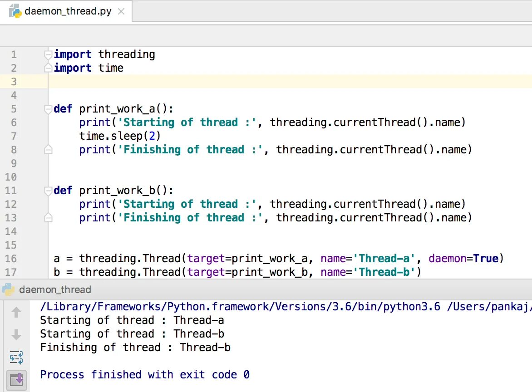Click the Python file icon in the tab
This screenshot has width=532, height=392.
pos(15,11)
